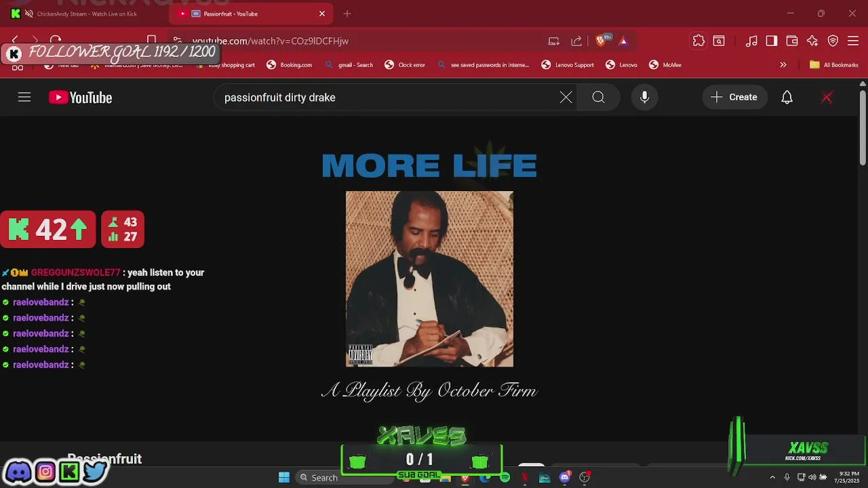Open the YouTube guide hamburger menu
The width and height of the screenshot is (868, 488).
24,98
